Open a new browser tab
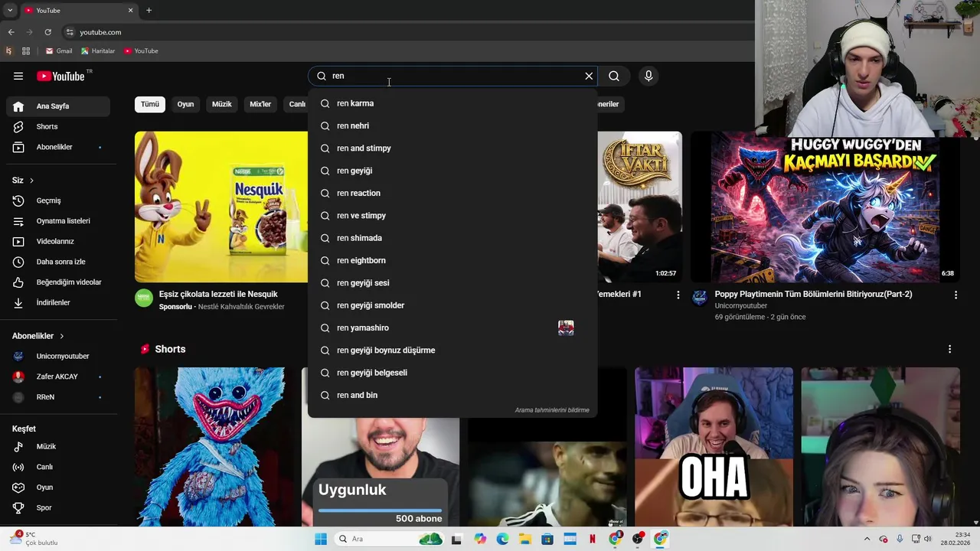980x551 pixels. click(x=149, y=10)
